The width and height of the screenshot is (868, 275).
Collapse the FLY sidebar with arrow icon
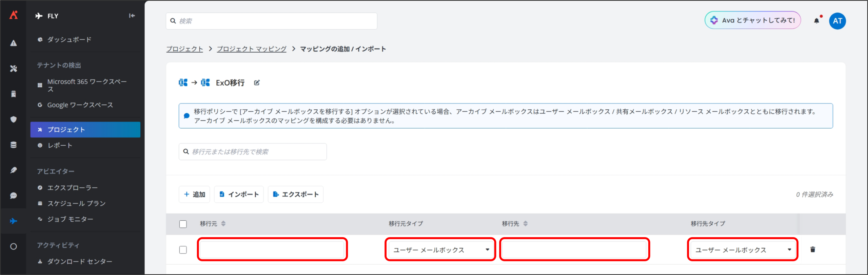(132, 16)
